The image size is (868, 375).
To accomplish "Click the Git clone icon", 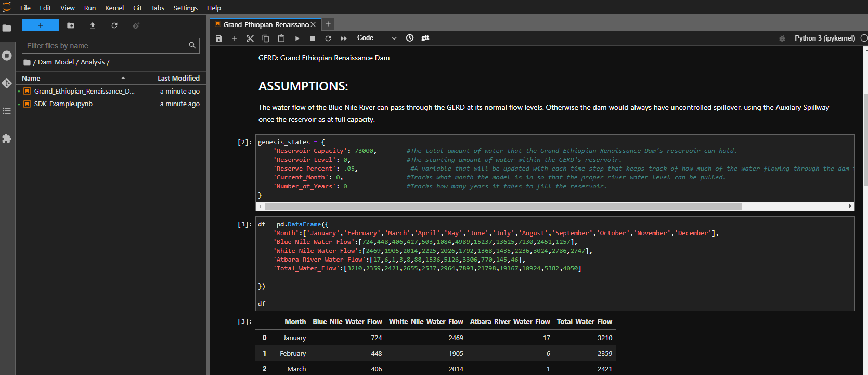I will 136,25.
